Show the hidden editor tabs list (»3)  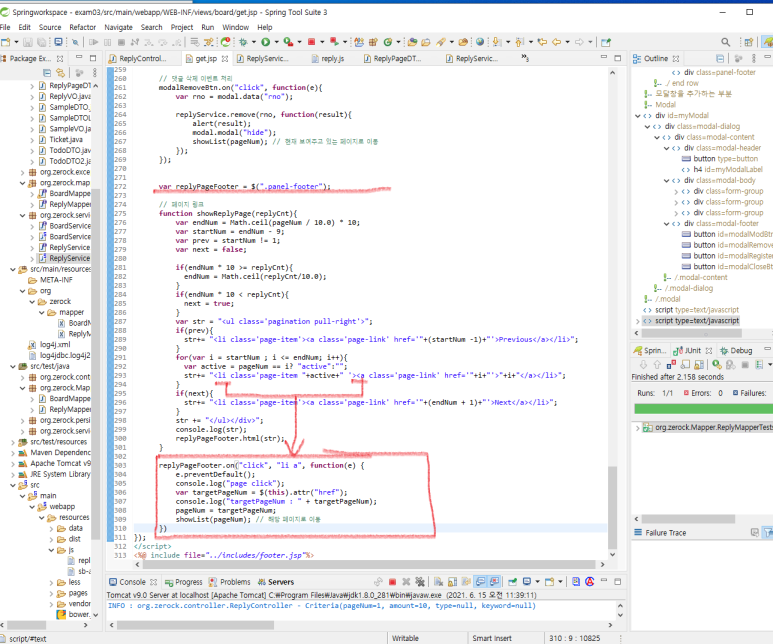click(x=525, y=58)
